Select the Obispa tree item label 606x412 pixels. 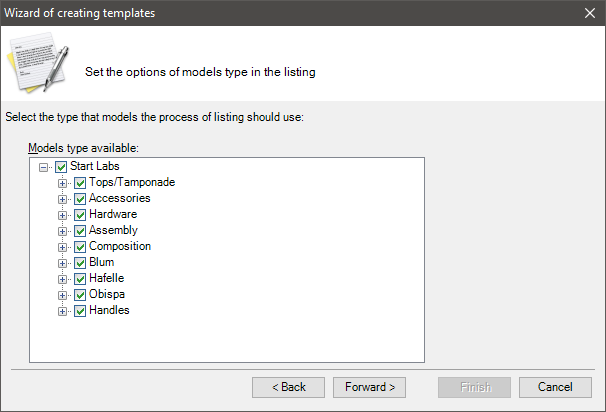[x=107, y=294]
